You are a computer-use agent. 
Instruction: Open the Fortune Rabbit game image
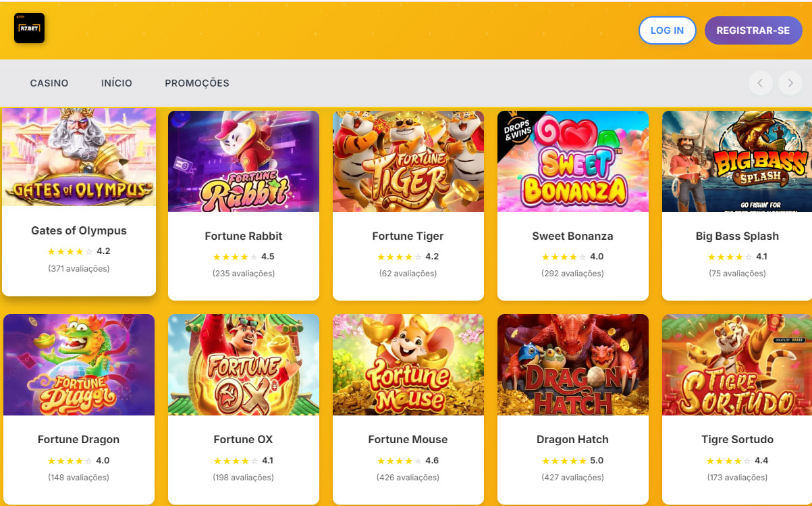click(244, 161)
